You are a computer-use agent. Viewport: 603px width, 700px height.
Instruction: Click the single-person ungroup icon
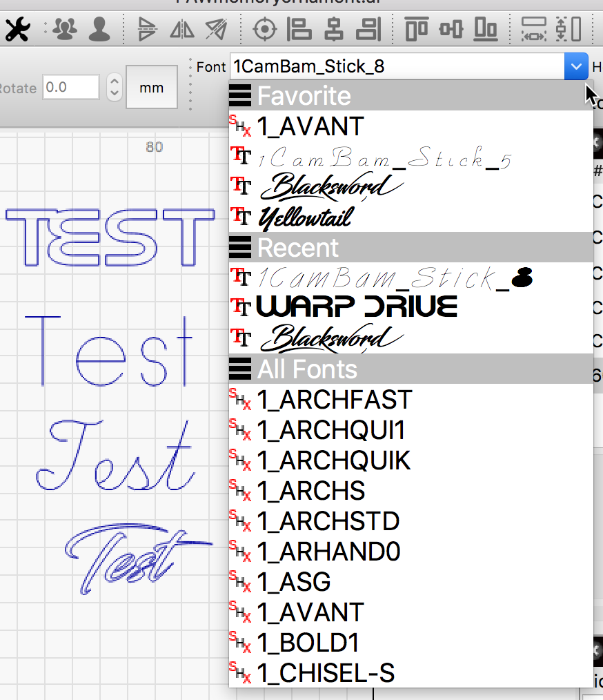point(99,29)
